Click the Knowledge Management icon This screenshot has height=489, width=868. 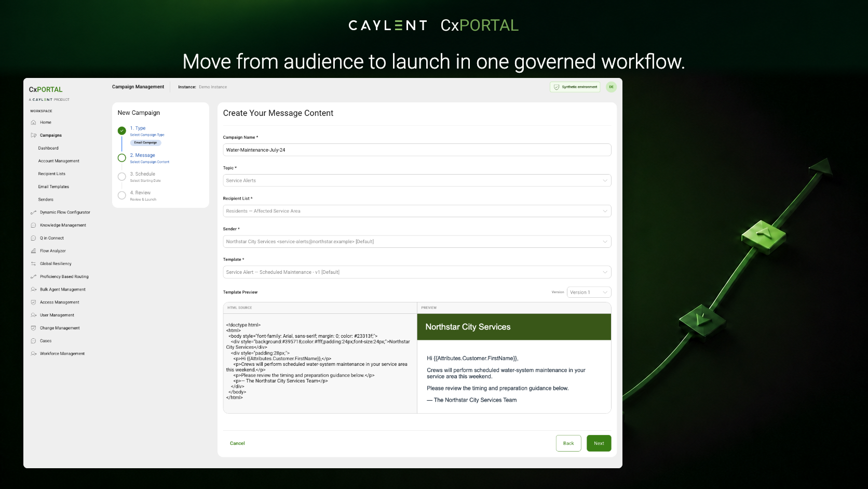tap(33, 225)
